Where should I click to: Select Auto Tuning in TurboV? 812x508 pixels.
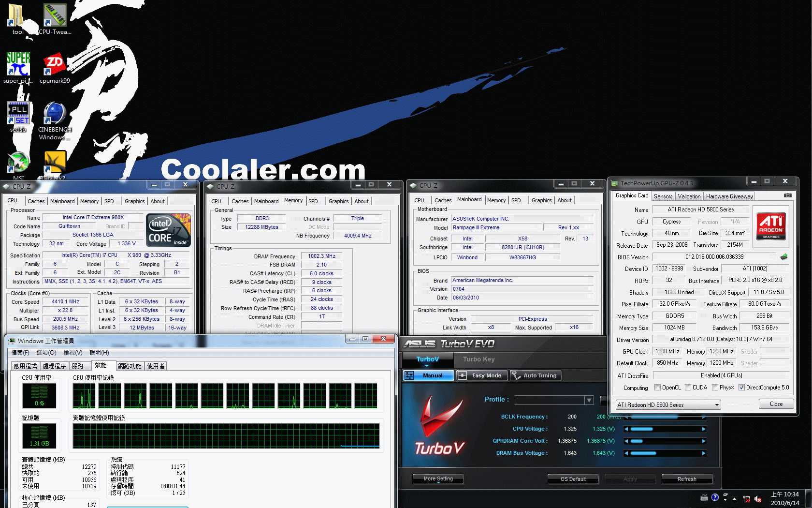(536, 375)
